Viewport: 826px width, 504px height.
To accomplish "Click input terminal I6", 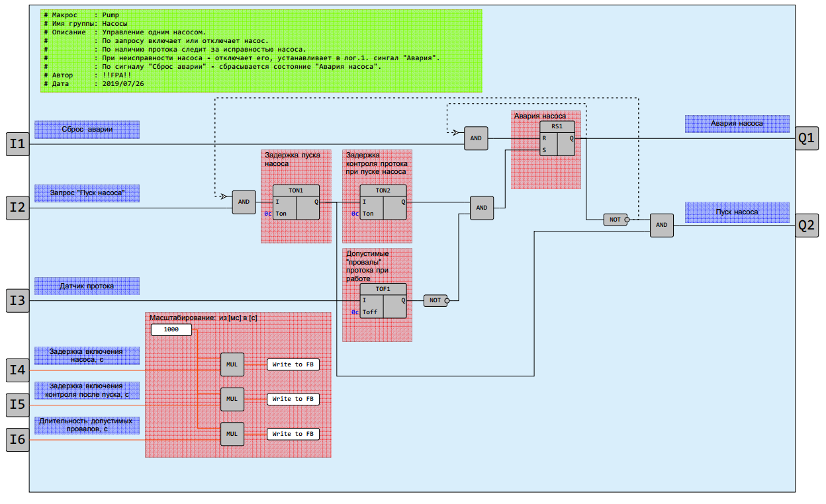I will pos(18,439).
